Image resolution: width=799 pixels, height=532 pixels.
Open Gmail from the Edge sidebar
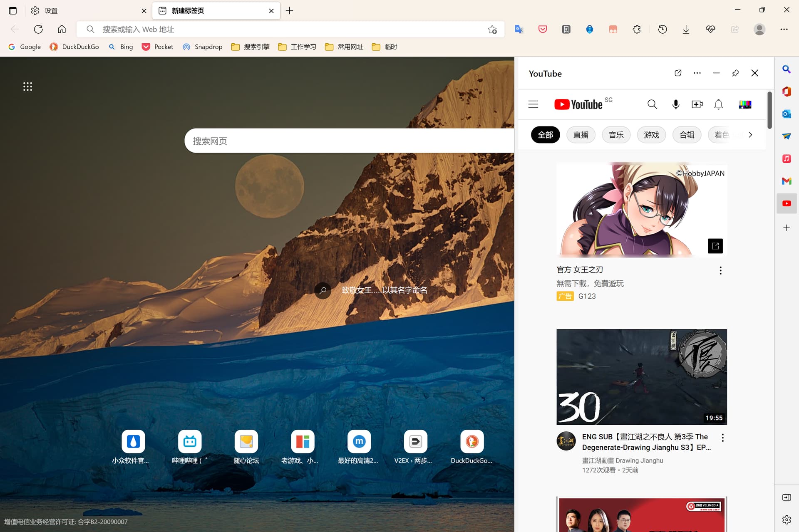pos(786,181)
